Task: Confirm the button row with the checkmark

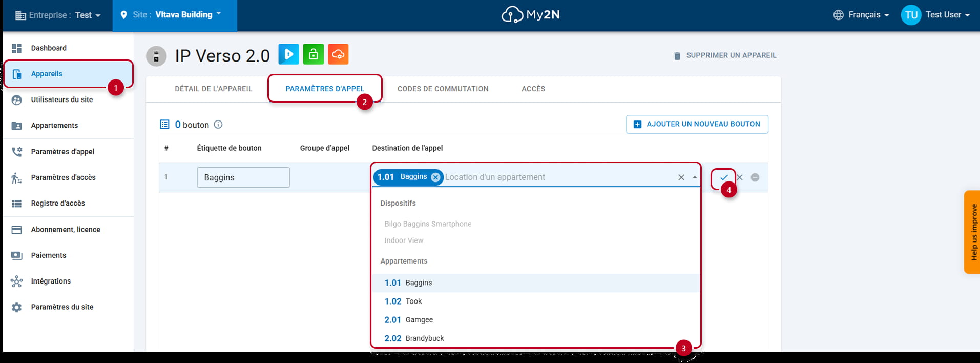Action: (x=724, y=177)
